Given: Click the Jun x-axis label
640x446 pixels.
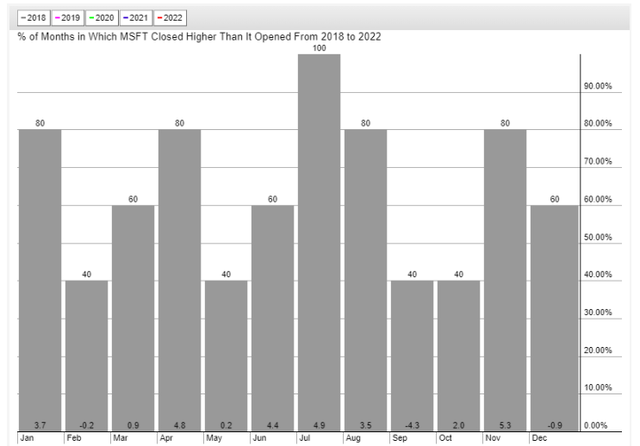Looking at the screenshot, I should 260,438.
